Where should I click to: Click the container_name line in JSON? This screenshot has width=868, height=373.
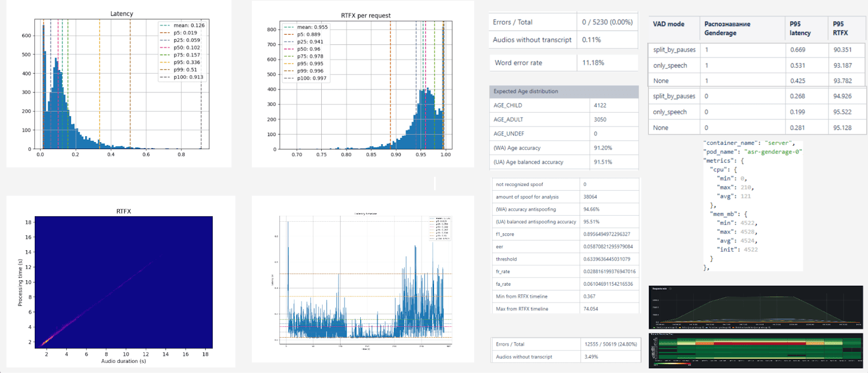tap(749, 143)
